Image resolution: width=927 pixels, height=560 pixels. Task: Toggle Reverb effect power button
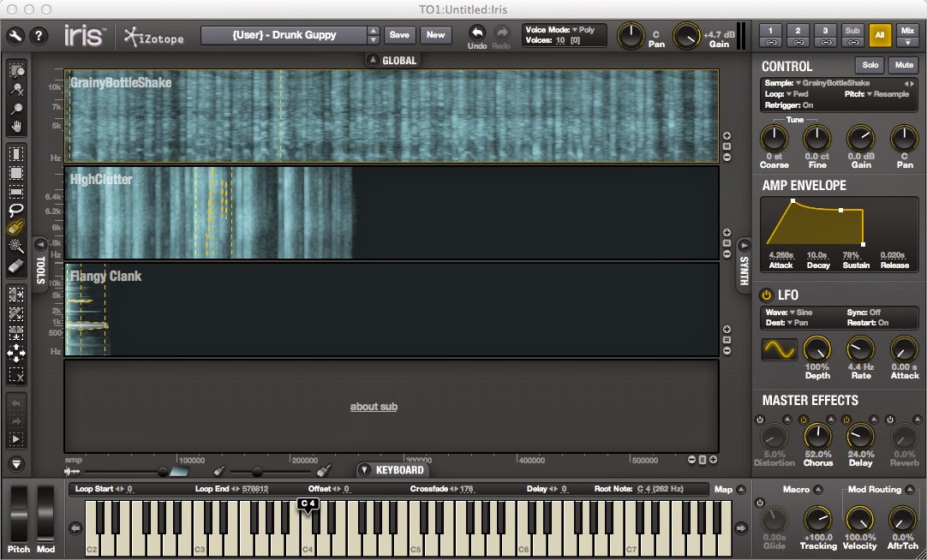890,420
